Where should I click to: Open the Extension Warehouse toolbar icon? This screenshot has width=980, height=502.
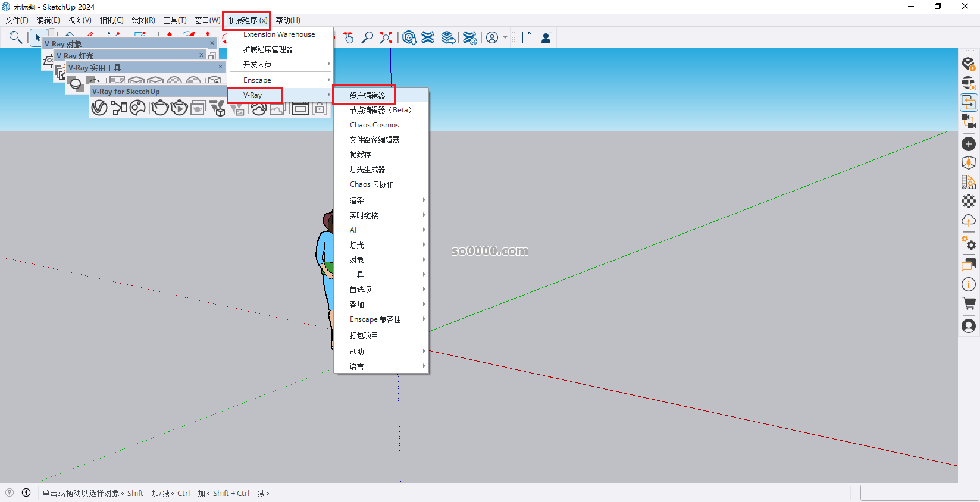428,37
